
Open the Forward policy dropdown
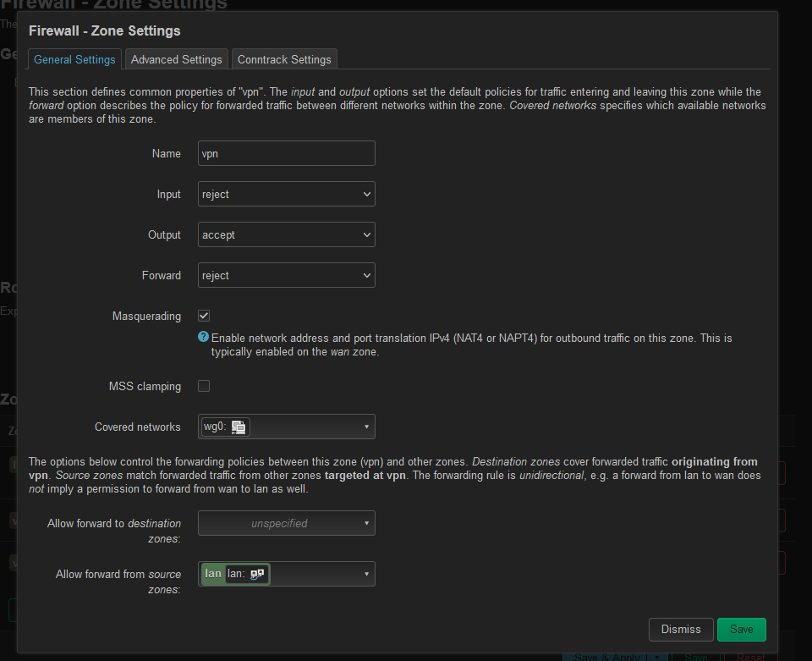pos(287,276)
